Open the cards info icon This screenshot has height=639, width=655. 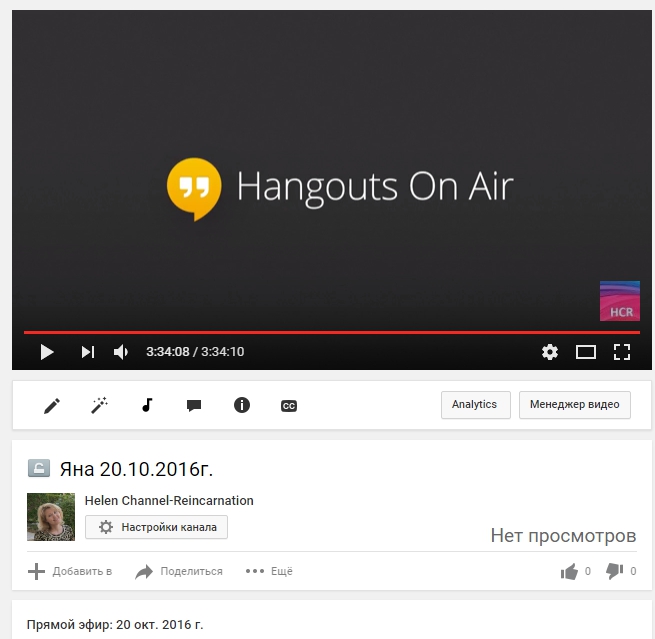pyautogui.click(x=241, y=405)
